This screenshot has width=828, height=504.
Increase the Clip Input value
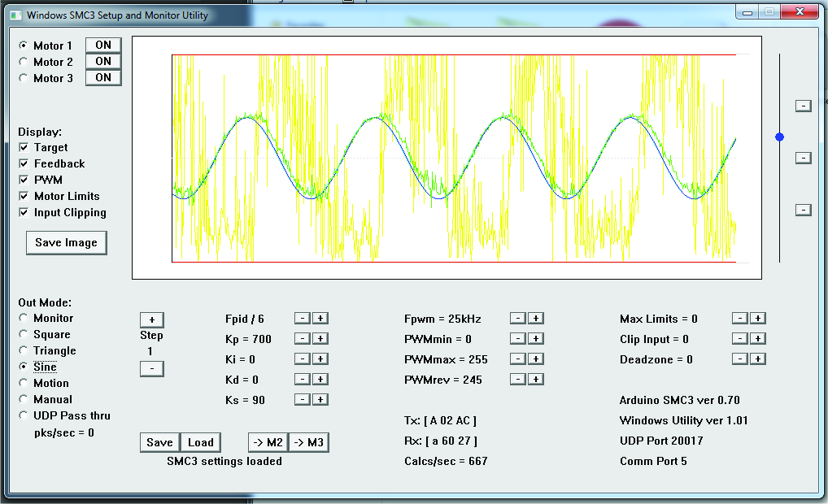(x=758, y=338)
